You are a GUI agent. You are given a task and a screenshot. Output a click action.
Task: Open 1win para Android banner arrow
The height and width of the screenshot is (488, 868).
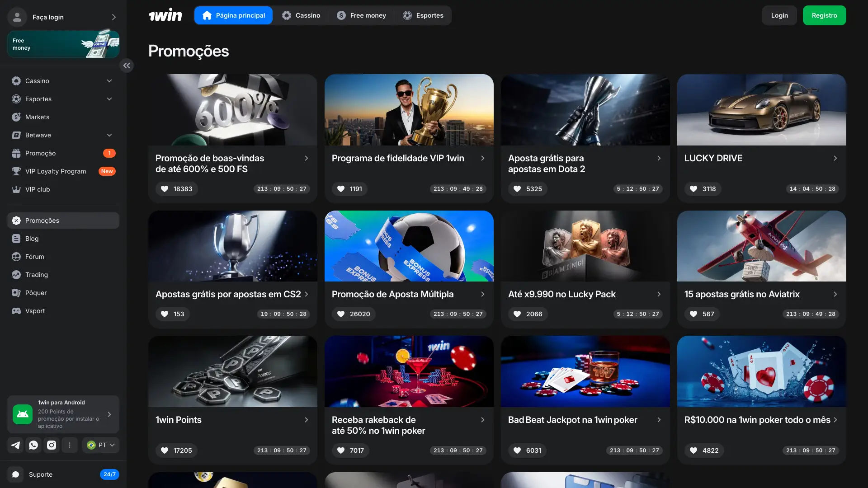(x=109, y=414)
